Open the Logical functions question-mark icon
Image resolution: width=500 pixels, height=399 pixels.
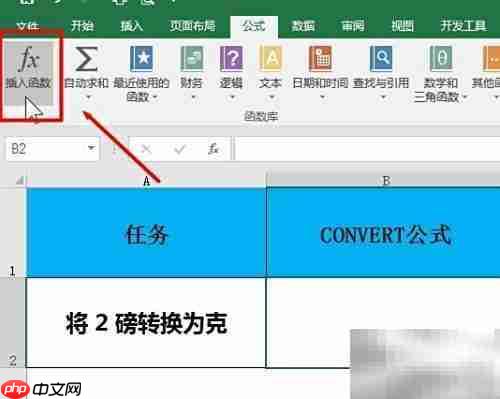[x=231, y=59]
